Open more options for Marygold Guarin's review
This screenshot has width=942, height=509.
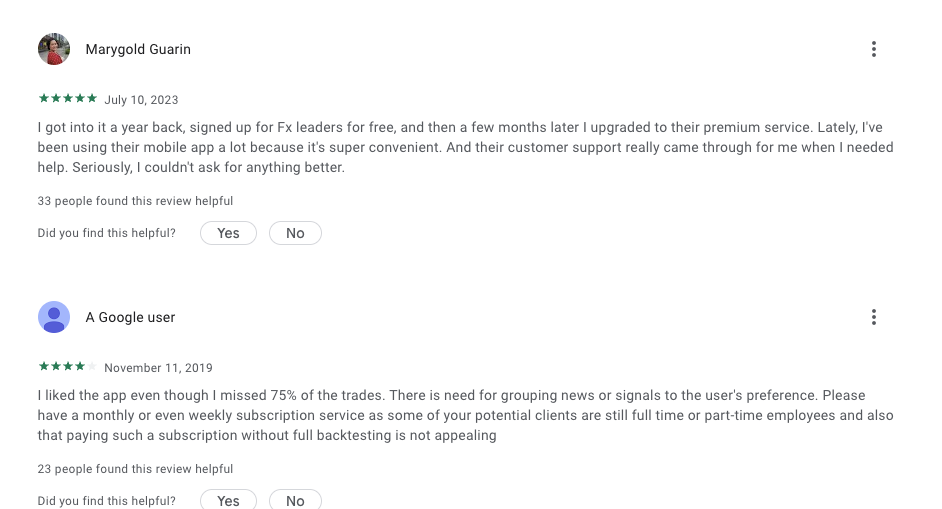point(873,49)
